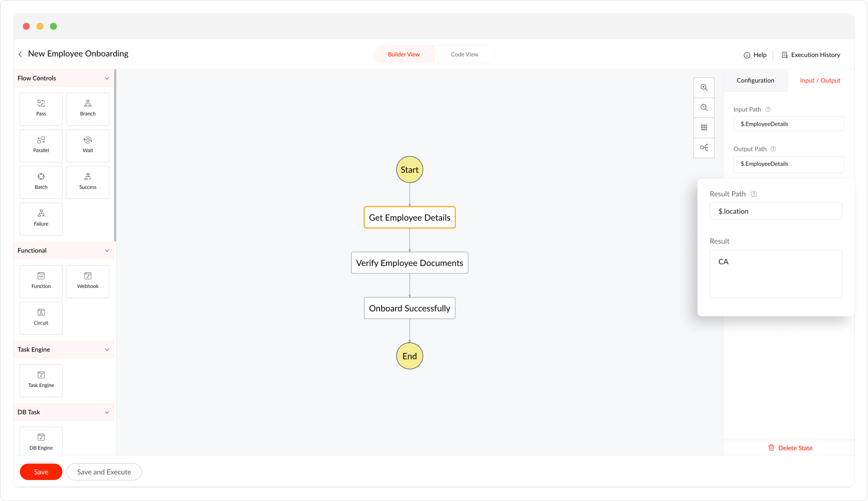This screenshot has width=868, height=501.
Task: Collapse the Functional section chevron
Action: coord(107,251)
